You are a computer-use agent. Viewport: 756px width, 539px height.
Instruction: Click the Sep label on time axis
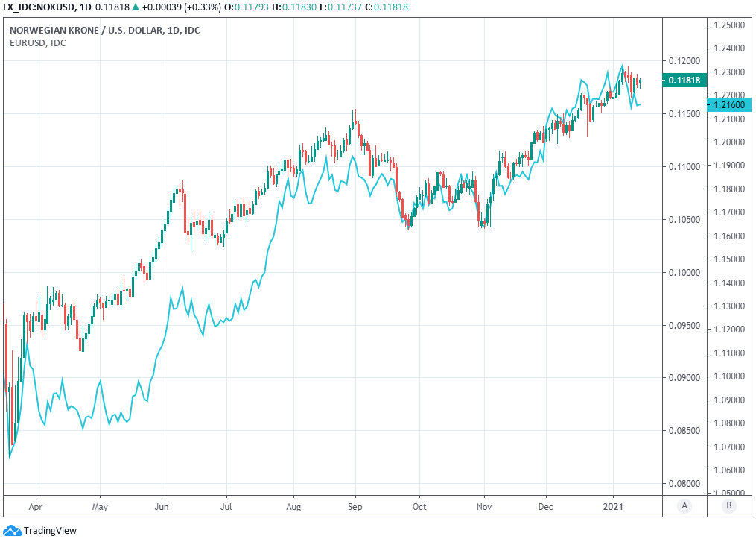(355, 506)
